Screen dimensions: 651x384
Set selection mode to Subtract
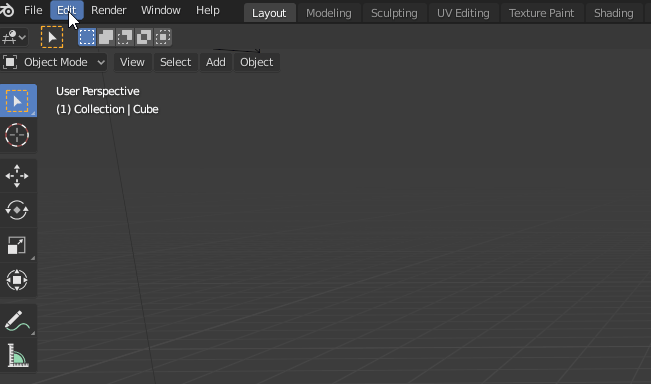click(125, 37)
